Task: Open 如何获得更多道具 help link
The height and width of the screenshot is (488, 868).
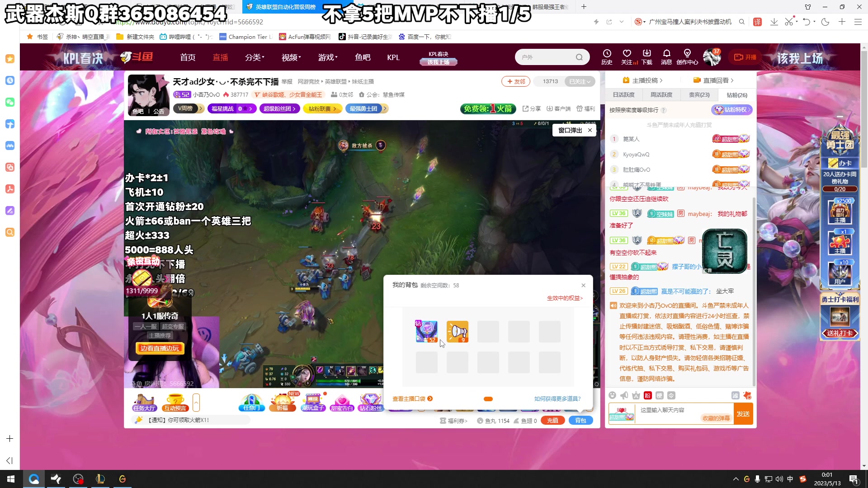Action: tap(557, 399)
